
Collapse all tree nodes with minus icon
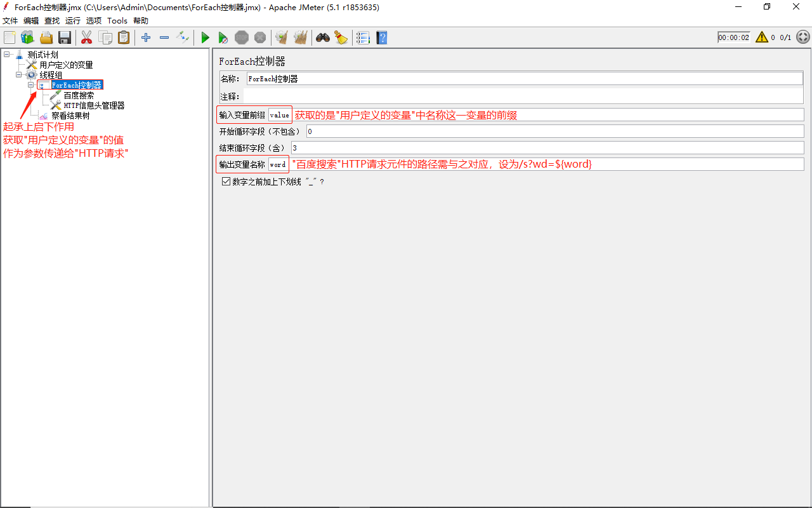164,37
